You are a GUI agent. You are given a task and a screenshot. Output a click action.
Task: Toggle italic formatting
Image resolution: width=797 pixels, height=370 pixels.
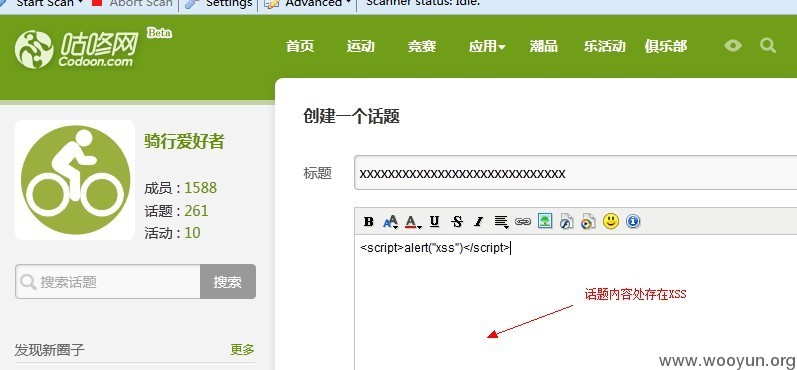478,222
